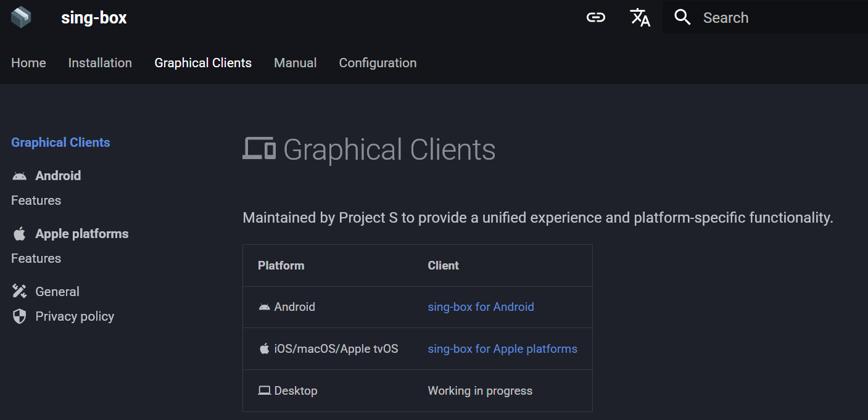This screenshot has width=868, height=420.
Task: Click the General tools icon in sidebar
Action: [x=20, y=292]
